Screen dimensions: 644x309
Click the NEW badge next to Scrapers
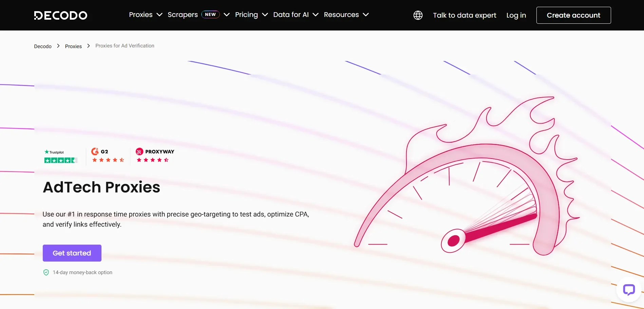pyautogui.click(x=210, y=15)
